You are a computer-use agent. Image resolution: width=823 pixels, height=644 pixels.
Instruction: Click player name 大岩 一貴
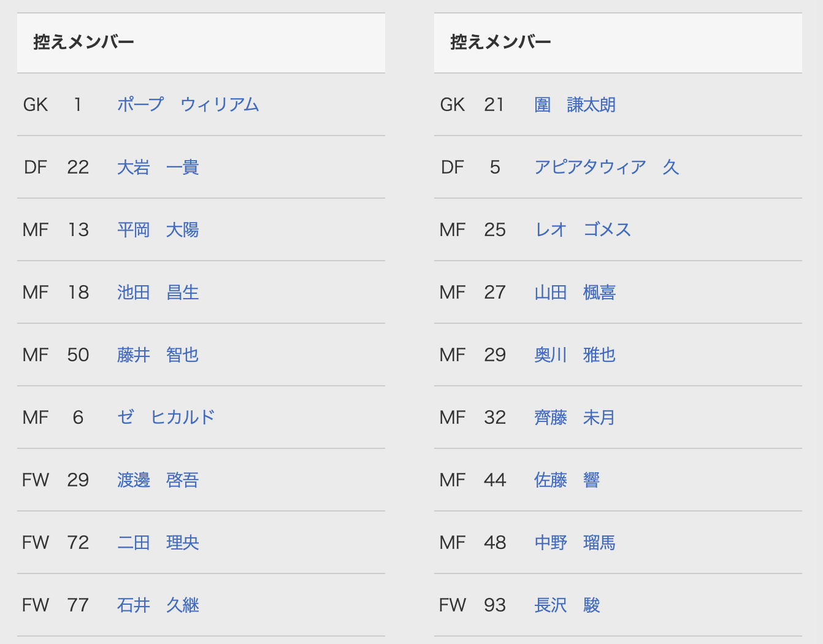pos(158,167)
